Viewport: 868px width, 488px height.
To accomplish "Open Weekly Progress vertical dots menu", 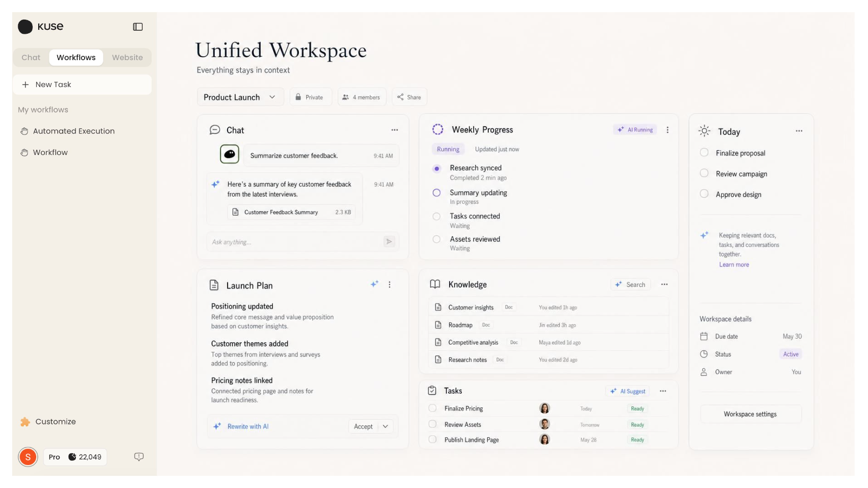I will (667, 130).
